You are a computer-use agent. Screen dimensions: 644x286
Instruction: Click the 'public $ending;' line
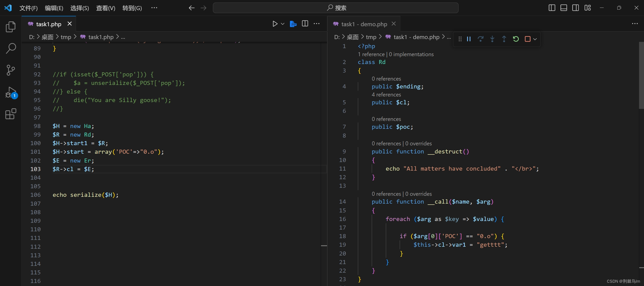[x=398, y=86]
